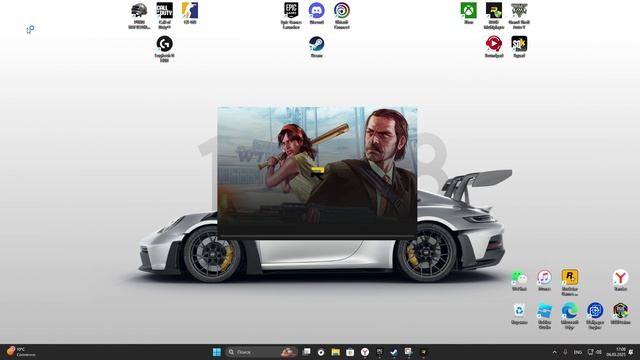
Task: Open the Yandex browser desktop shortcut
Action: pyautogui.click(x=620, y=280)
